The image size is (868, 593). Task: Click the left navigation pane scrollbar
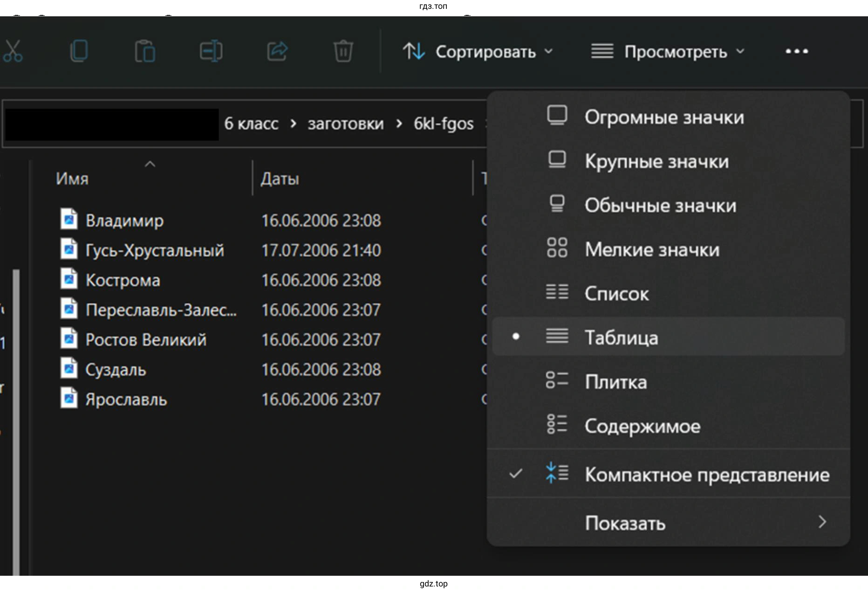16,422
